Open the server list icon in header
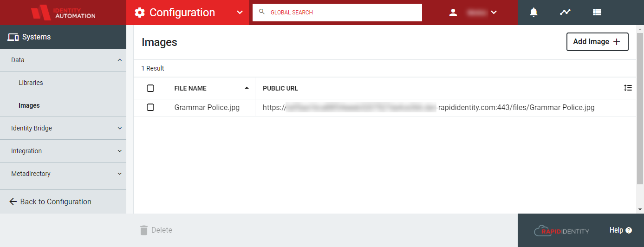 click(597, 13)
